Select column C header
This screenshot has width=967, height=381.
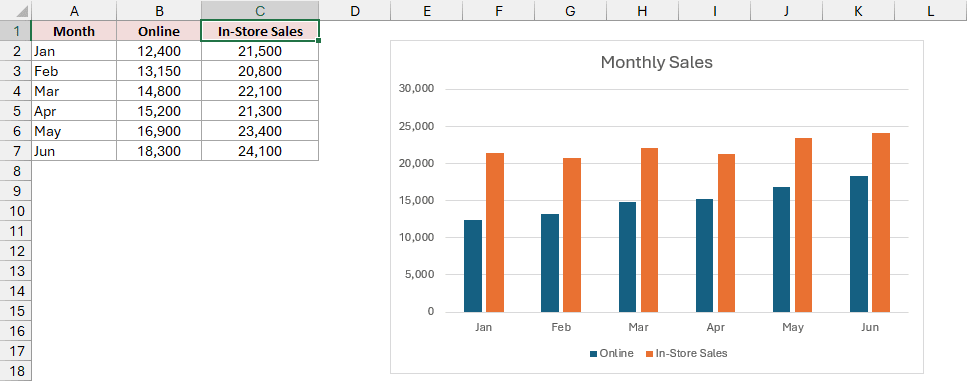260,10
